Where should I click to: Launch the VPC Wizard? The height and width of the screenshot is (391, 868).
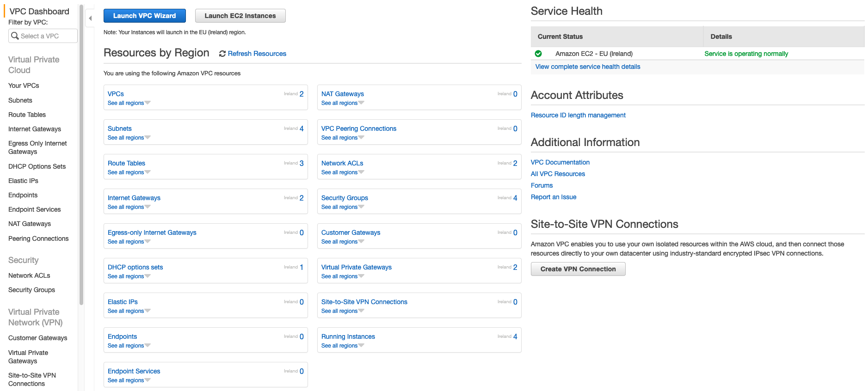click(145, 16)
